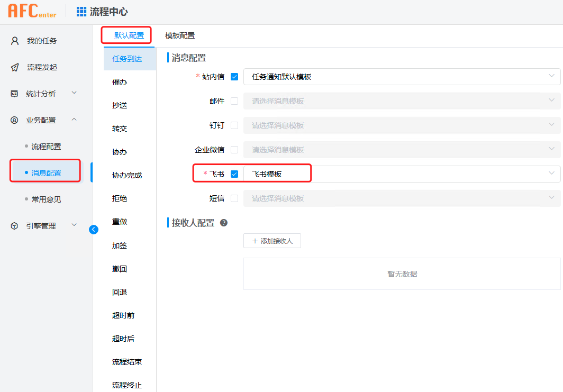Click the AFCenter logo
Screen dimensions: 563x392
(x=31, y=11)
